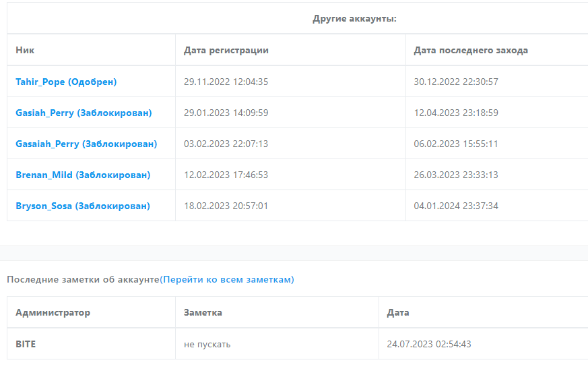Image resolution: width=588 pixels, height=377 pixels.
Task: Open the Brenan_Mild account link
Action: 83,175
